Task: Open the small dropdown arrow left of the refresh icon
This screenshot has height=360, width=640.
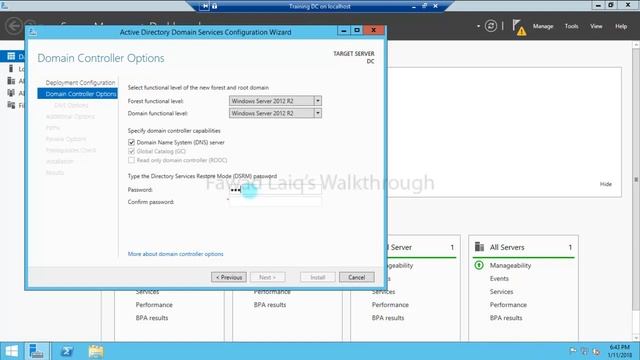Action: tap(478, 27)
